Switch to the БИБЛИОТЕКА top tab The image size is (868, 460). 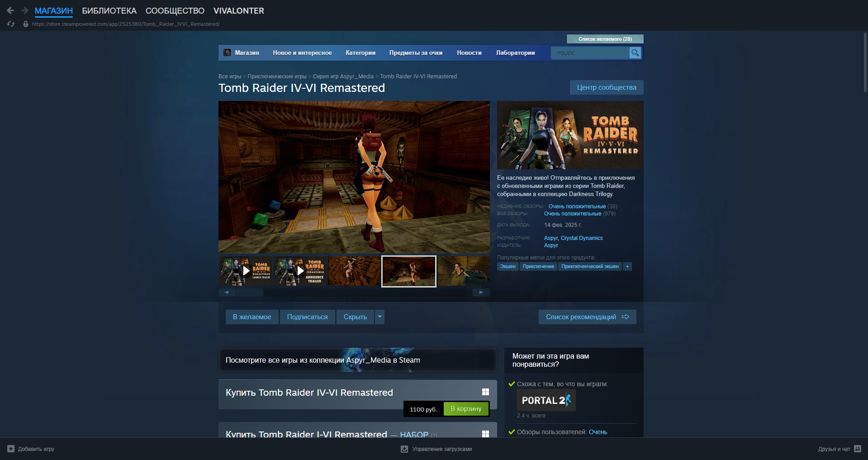click(109, 10)
